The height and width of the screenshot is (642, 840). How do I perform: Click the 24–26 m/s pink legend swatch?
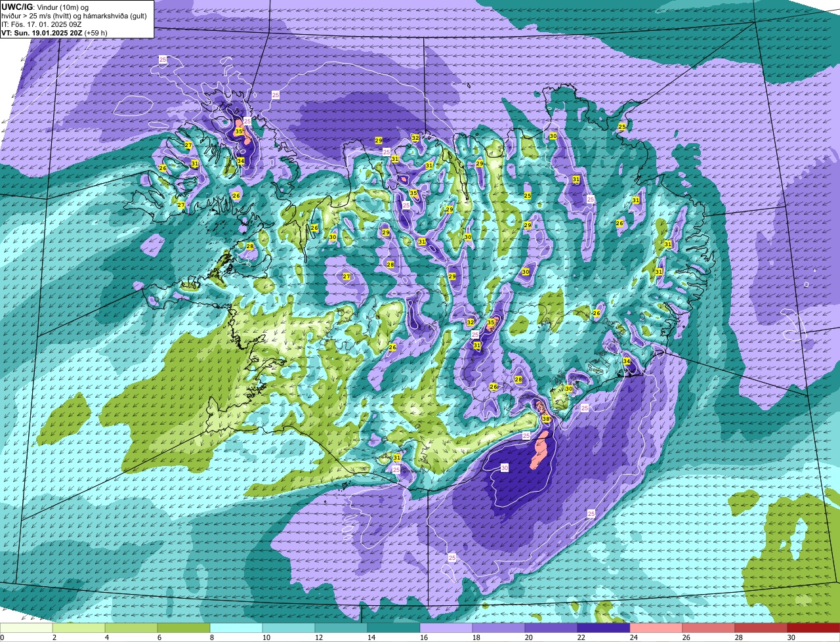coord(656,628)
